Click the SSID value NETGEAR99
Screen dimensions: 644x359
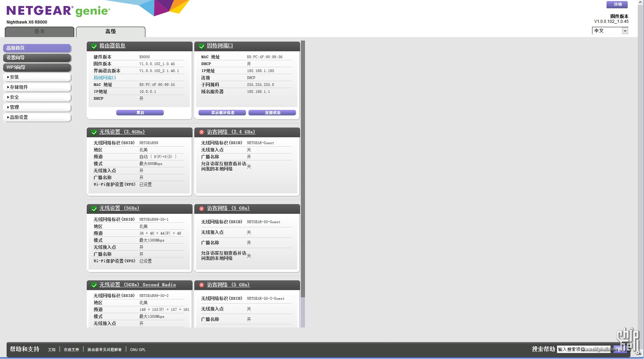(x=149, y=143)
